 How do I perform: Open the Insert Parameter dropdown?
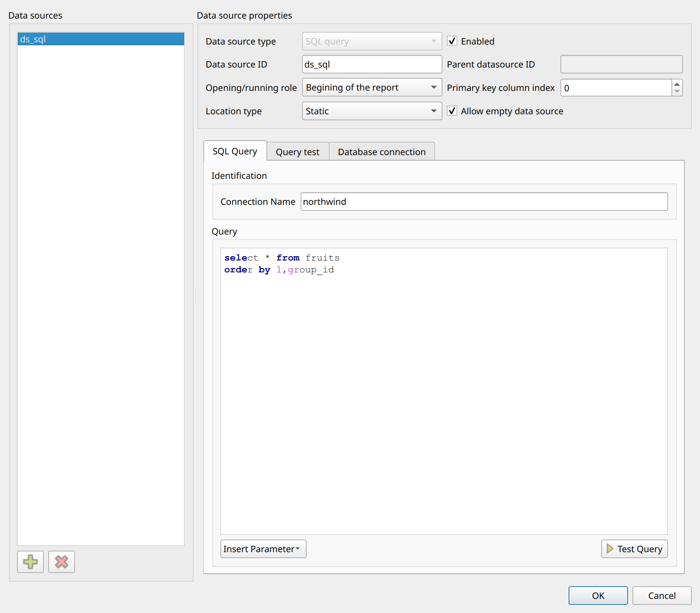[263, 549]
